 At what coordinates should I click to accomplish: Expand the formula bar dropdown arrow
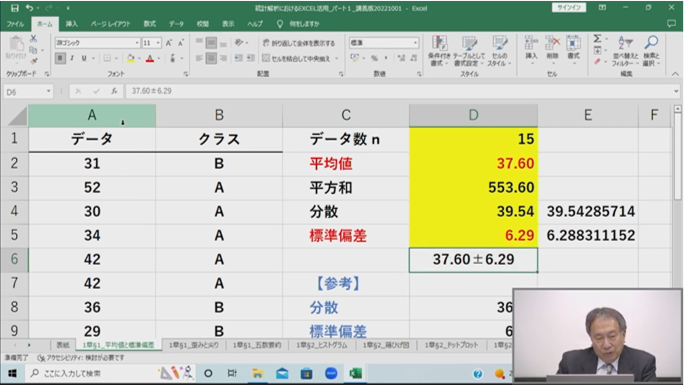(676, 91)
